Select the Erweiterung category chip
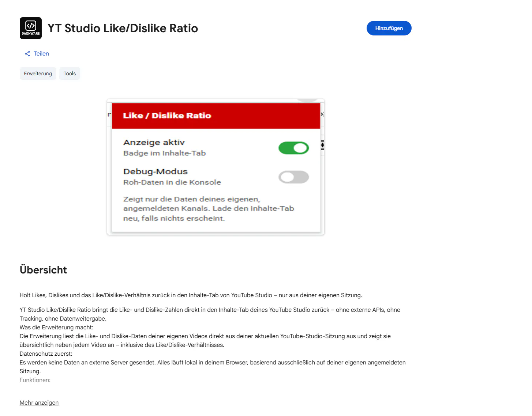The image size is (532, 416). point(38,73)
